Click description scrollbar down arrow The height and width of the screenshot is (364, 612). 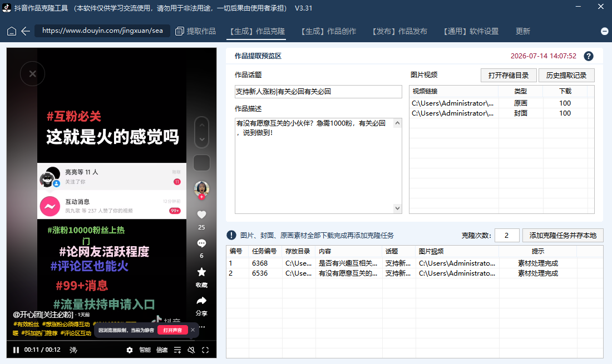pyautogui.click(x=397, y=208)
